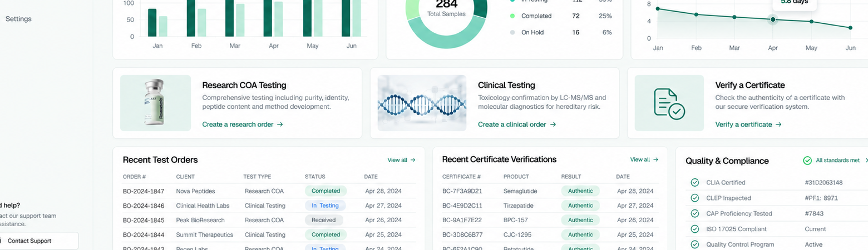Click Completed status badge for BO-2024-1847
Screen dimensions: 868x250
(325, 191)
